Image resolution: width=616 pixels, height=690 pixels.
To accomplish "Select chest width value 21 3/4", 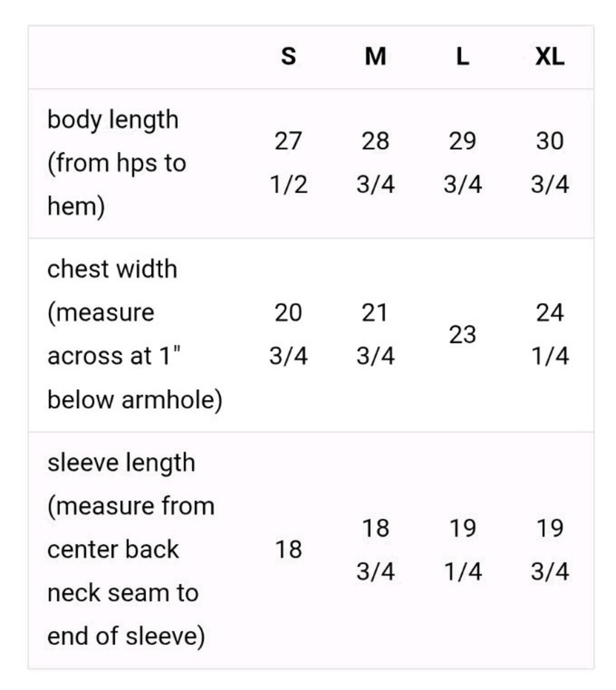I will [375, 334].
